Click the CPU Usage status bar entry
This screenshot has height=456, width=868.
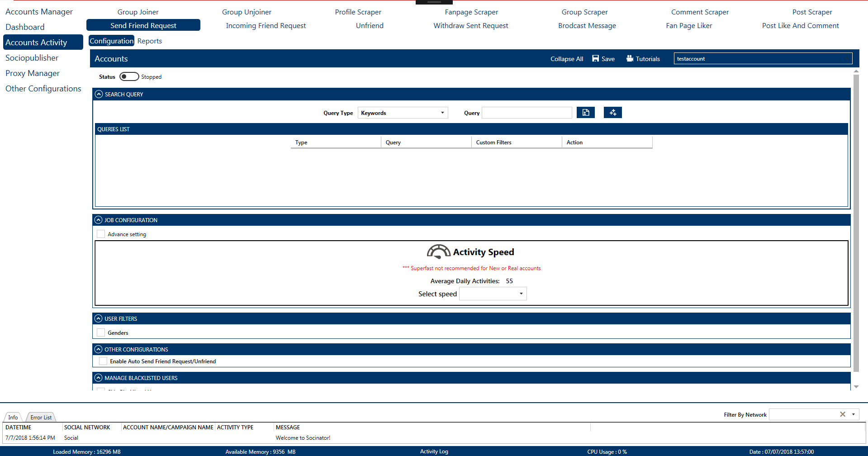pyautogui.click(x=607, y=451)
